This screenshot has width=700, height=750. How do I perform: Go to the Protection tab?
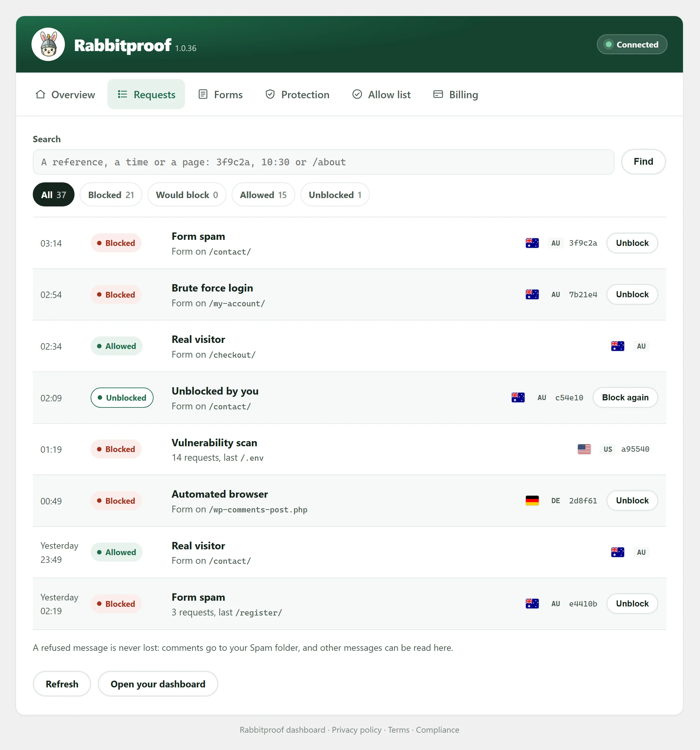tap(297, 94)
